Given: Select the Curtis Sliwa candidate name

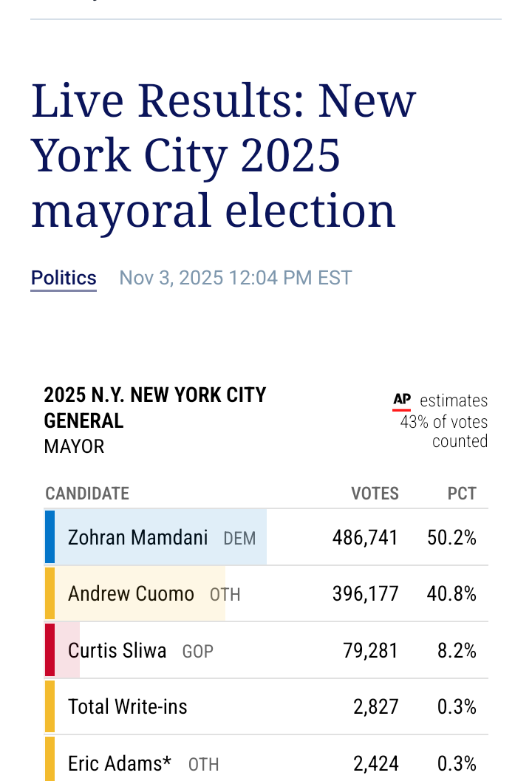Looking at the screenshot, I should pos(117,650).
